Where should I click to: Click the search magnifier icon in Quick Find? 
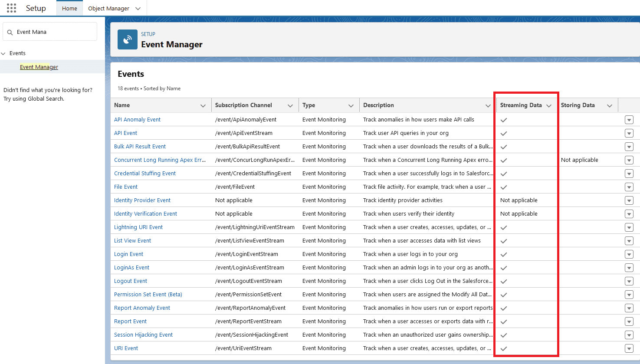tap(10, 32)
